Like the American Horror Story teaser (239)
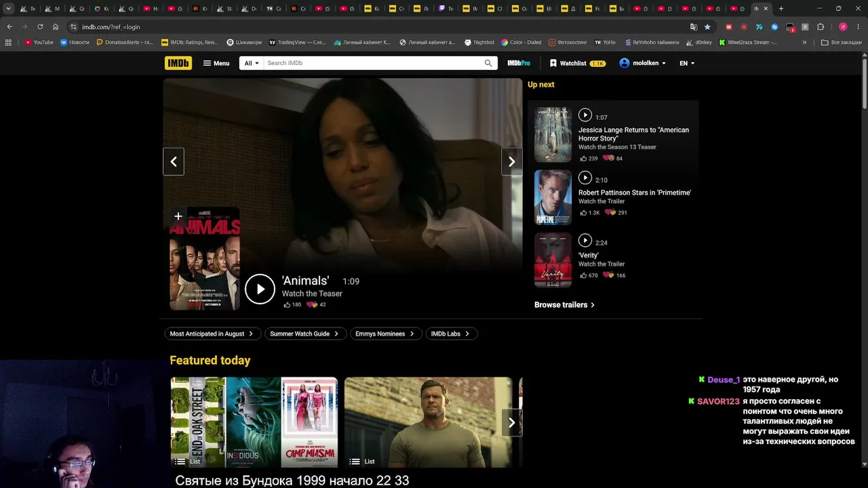The width and height of the screenshot is (868, 488). click(589, 159)
